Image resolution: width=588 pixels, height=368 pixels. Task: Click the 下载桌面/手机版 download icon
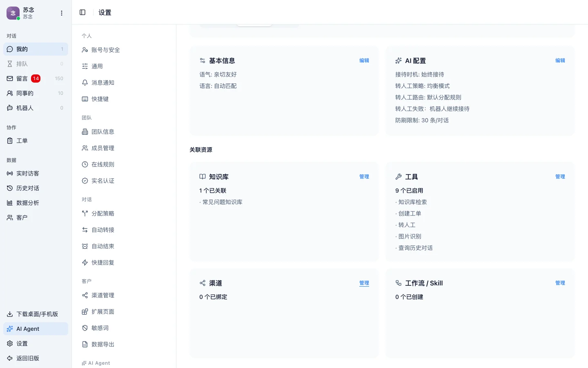click(x=10, y=314)
